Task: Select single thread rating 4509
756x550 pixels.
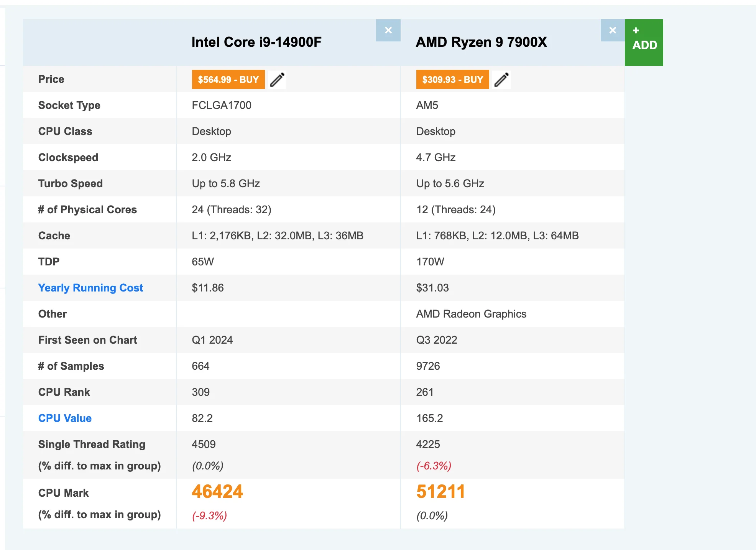Action: pos(204,444)
